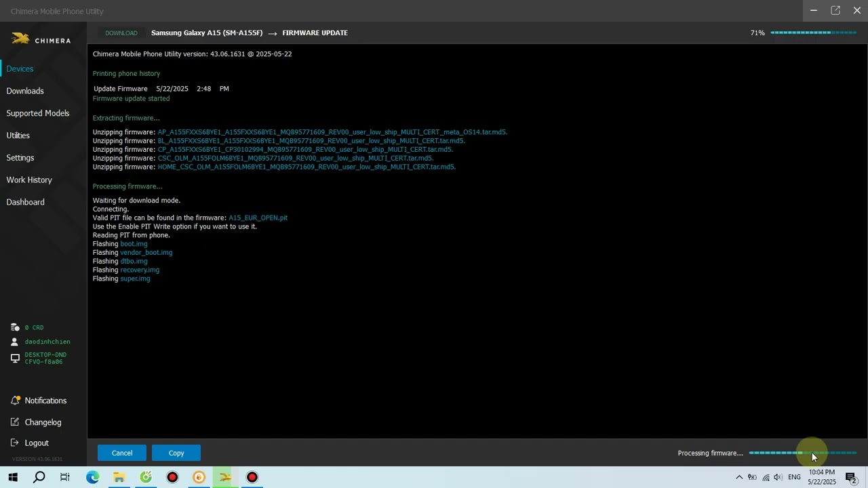Click the 71% progress percentage
The width and height of the screenshot is (868, 488).
tap(757, 33)
